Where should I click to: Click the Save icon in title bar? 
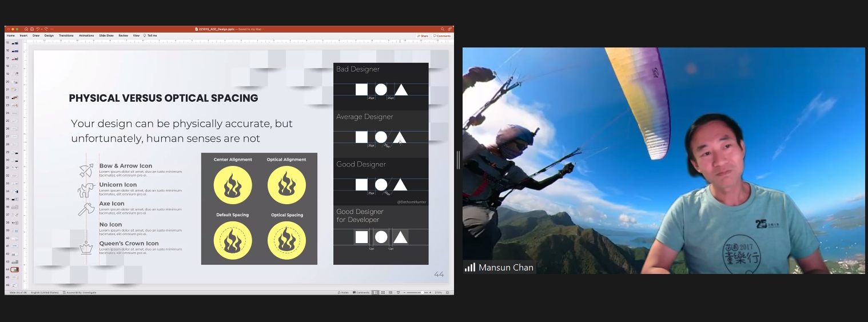[x=31, y=29]
